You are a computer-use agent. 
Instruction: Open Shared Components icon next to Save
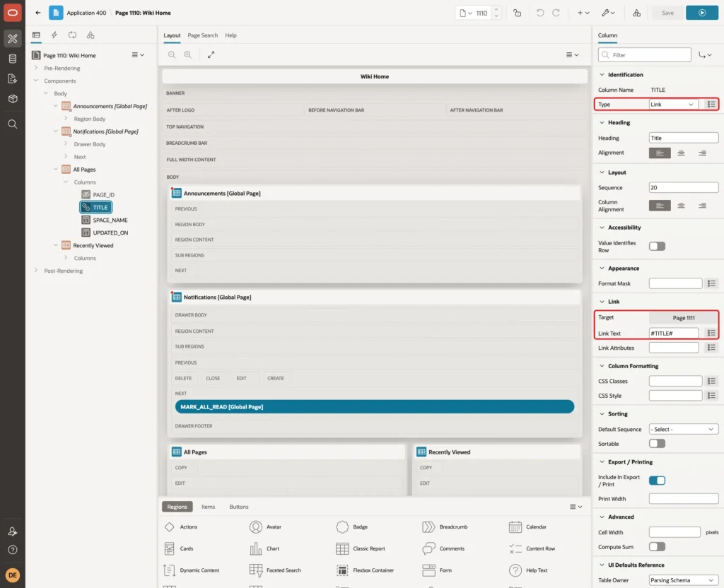click(x=637, y=13)
